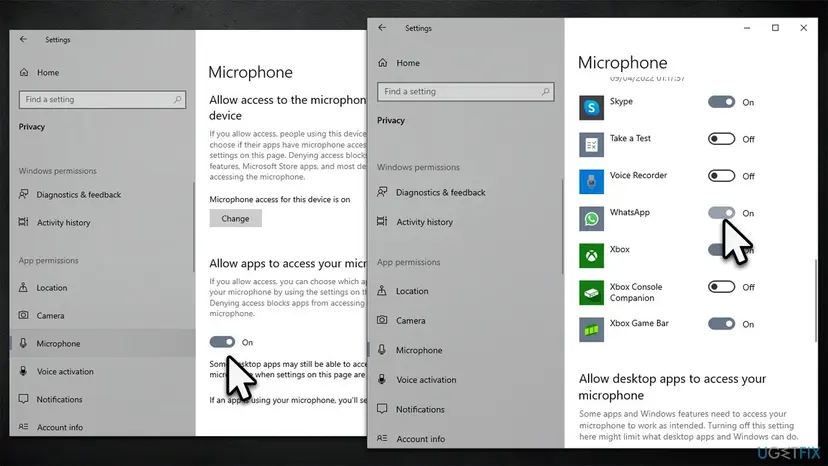Screen dimensions: 828x466
Task: Click the Xbox app icon
Action: pyautogui.click(x=591, y=256)
